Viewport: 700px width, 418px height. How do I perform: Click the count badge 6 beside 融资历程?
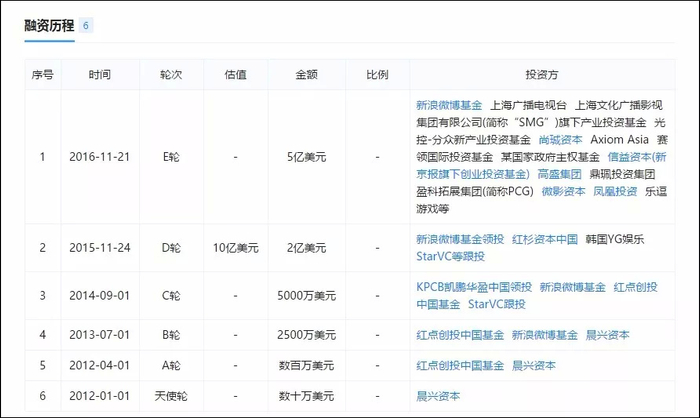[86, 25]
